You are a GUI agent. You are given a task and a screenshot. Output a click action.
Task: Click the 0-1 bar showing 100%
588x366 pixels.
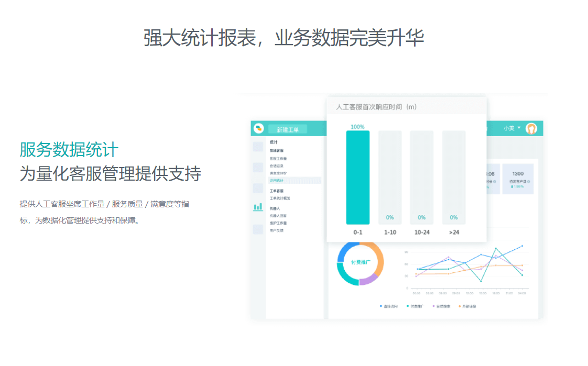pyautogui.click(x=358, y=177)
